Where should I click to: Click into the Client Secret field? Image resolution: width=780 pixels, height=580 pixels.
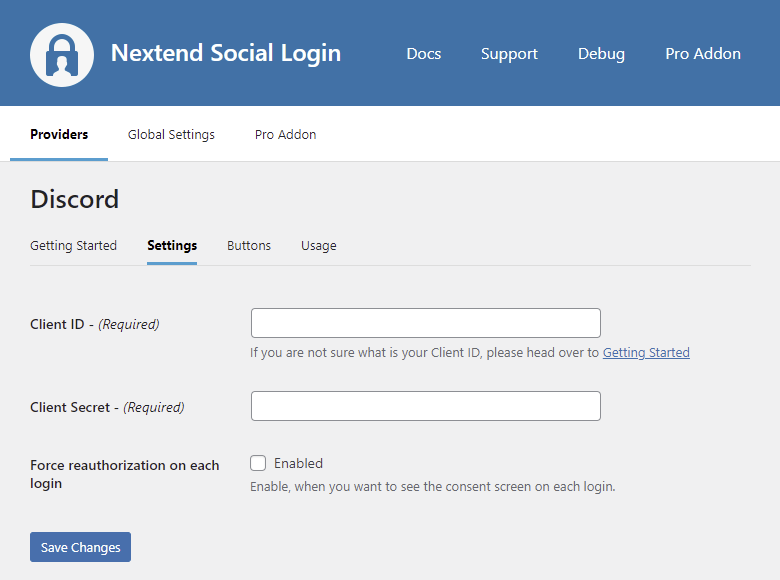point(425,406)
